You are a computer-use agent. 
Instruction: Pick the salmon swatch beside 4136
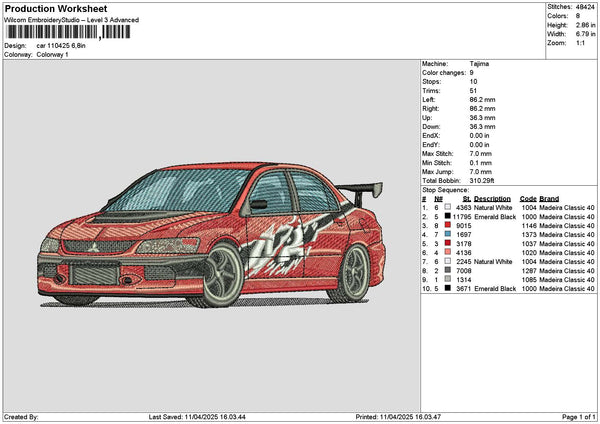447,252
